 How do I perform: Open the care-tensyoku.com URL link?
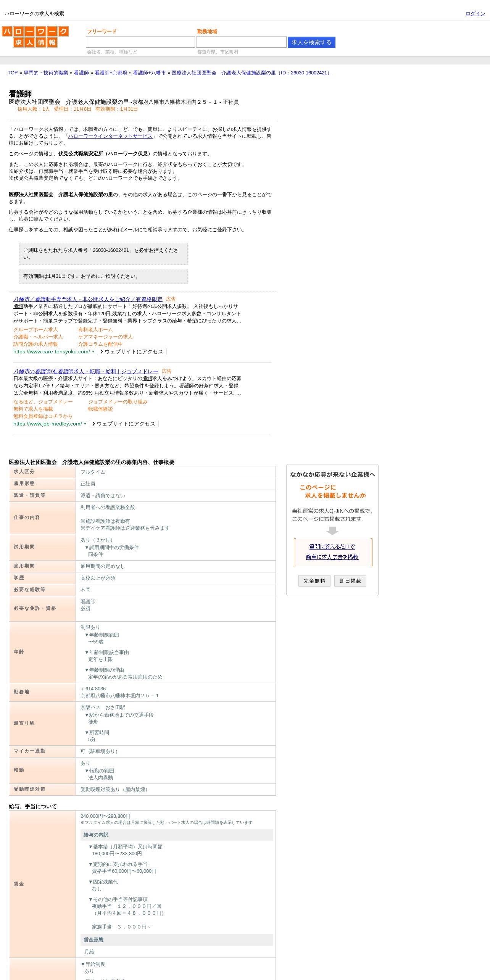tap(52, 352)
